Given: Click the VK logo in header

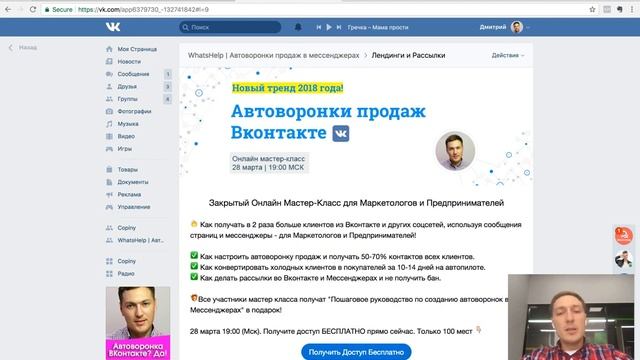Looking at the screenshot, I should tap(113, 27).
